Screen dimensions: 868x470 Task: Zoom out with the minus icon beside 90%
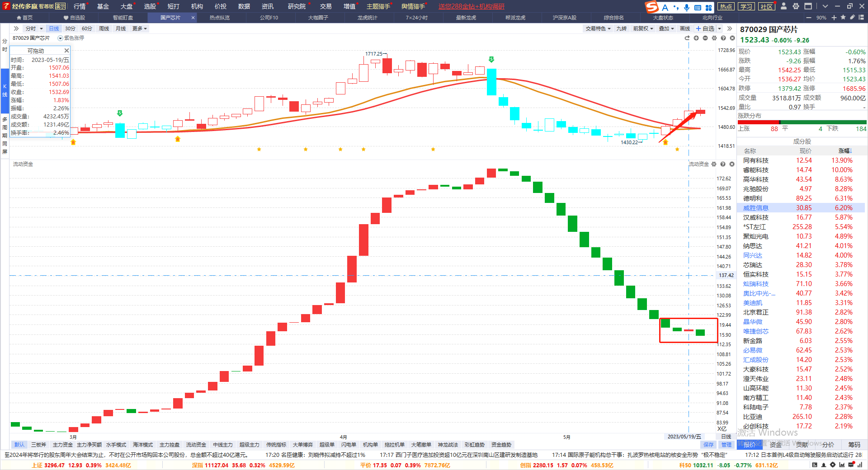pyautogui.click(x=809, y=18)
